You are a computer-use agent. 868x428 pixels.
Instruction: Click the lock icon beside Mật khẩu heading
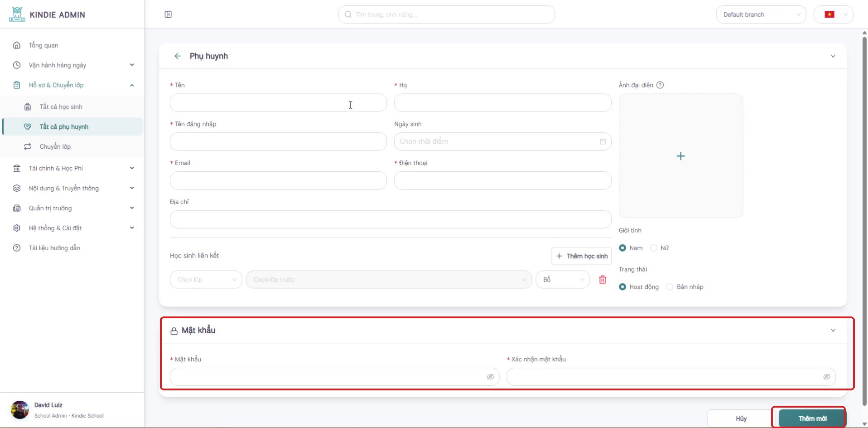[x=174, y=331]
